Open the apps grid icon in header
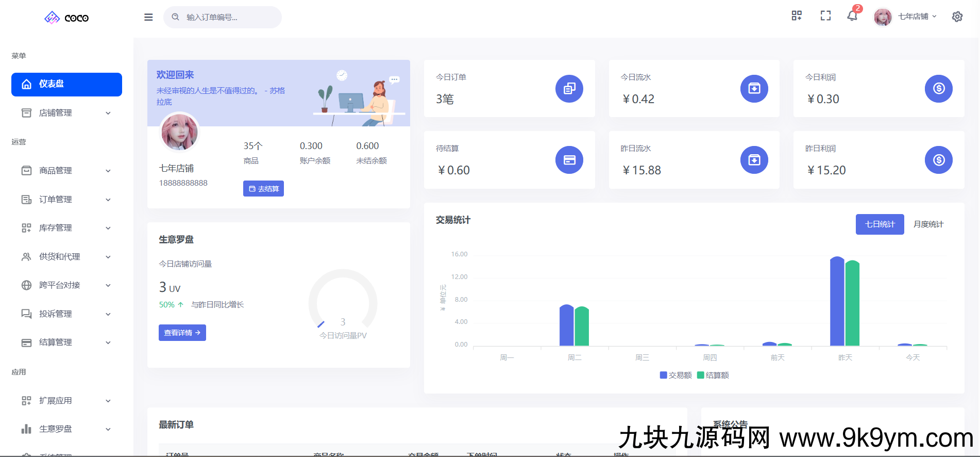This screenshot has width=980, height=457. point(797,16)
